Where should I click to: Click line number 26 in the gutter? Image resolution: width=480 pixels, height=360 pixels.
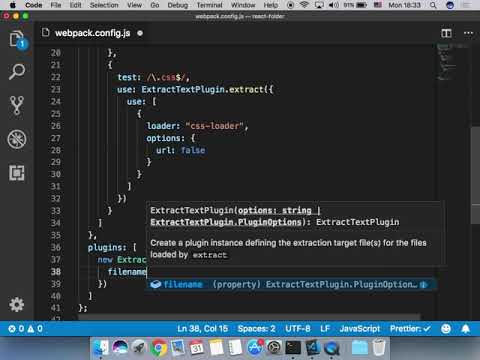click(55, 126)
